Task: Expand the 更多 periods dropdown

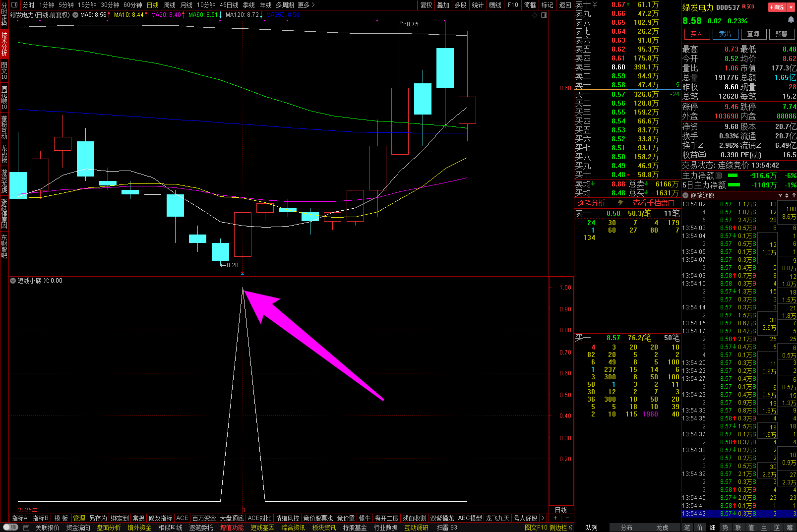Action: pyautogui.click(x=306, y=5)
